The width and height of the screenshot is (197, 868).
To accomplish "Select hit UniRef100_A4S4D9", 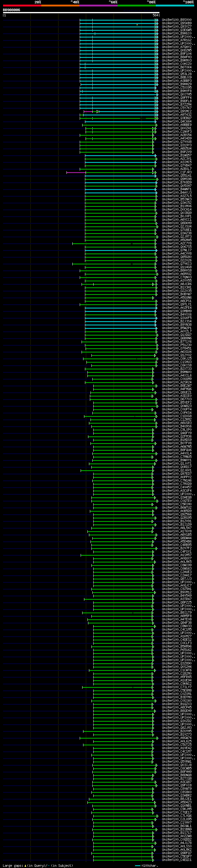I will [176, 139].
